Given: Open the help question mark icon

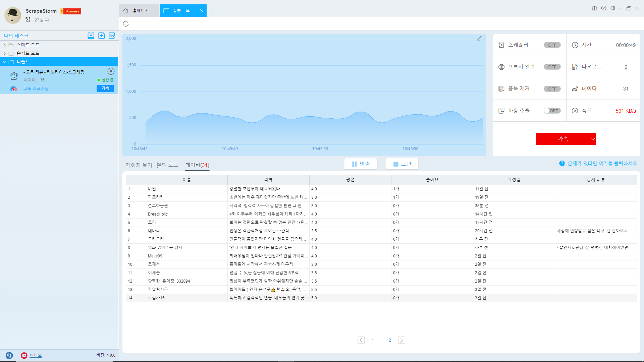Looking at the screenshot, I should point(604,8).
